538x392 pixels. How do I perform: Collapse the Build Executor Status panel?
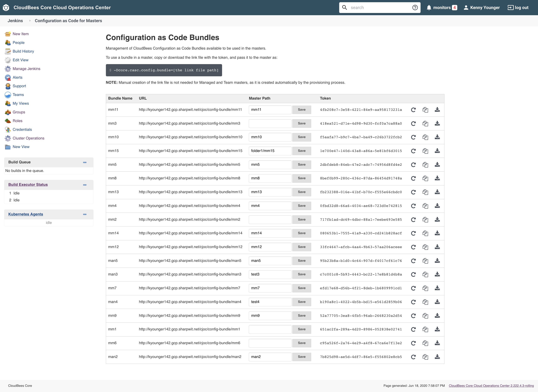[85, 185]
